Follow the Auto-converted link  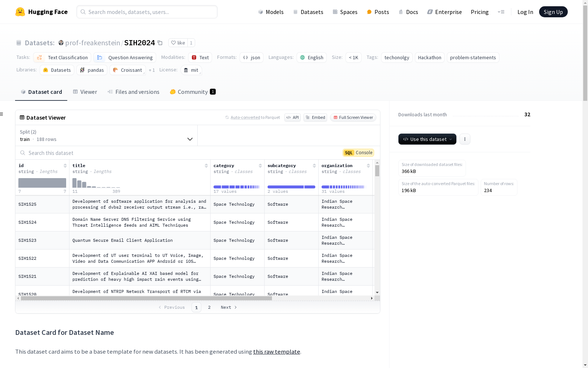[x=245, y=117]
